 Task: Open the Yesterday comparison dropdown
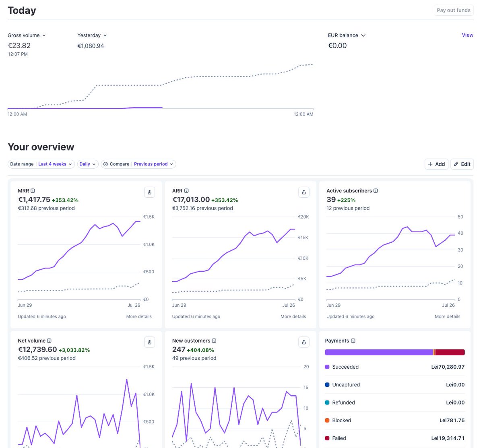tap(92, 35)
